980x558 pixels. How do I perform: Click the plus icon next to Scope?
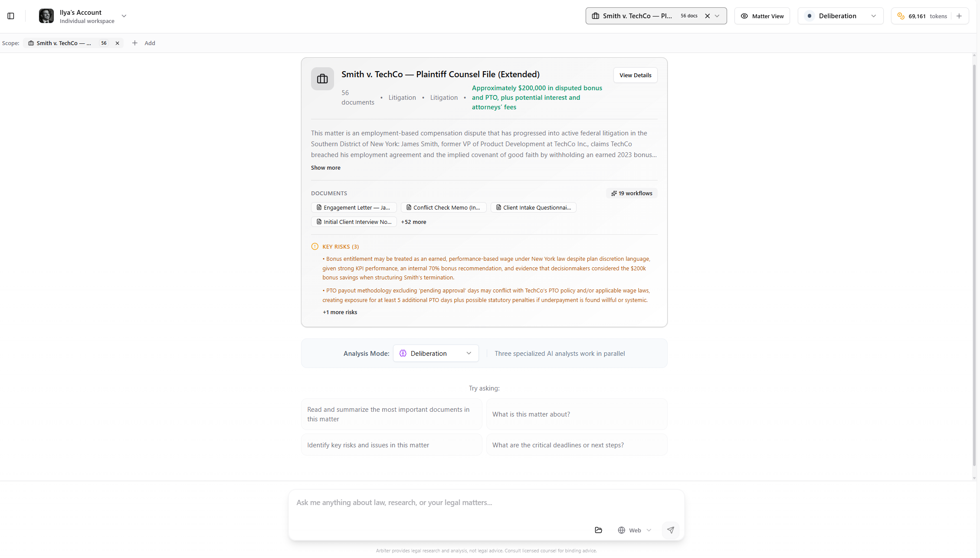click(x=134, y=43)
